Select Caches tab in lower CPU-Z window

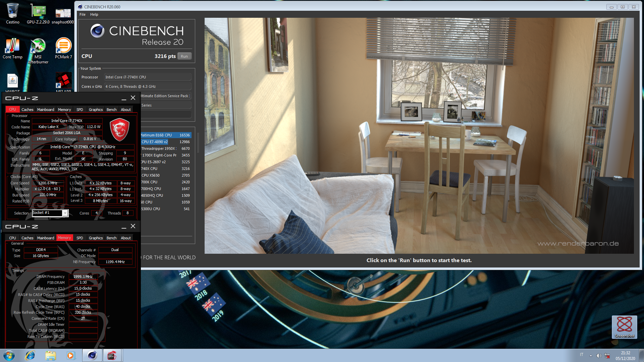28,238
